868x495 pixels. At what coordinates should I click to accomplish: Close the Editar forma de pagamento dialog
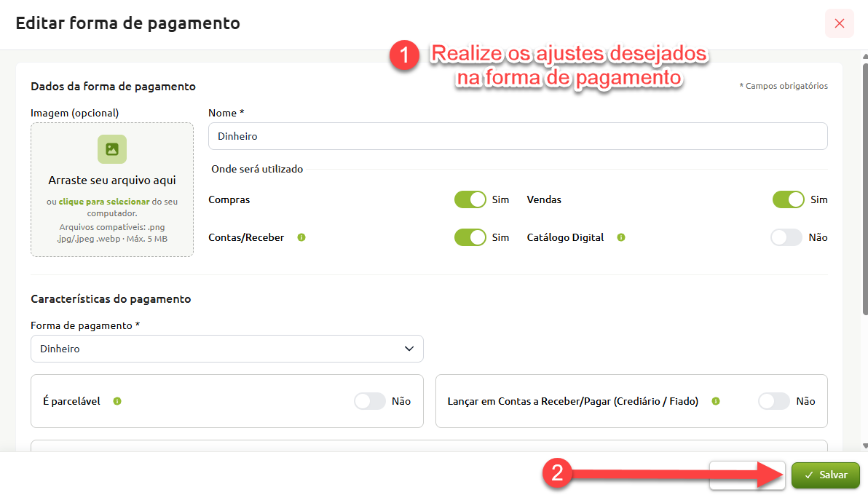[x=839, y=23]
